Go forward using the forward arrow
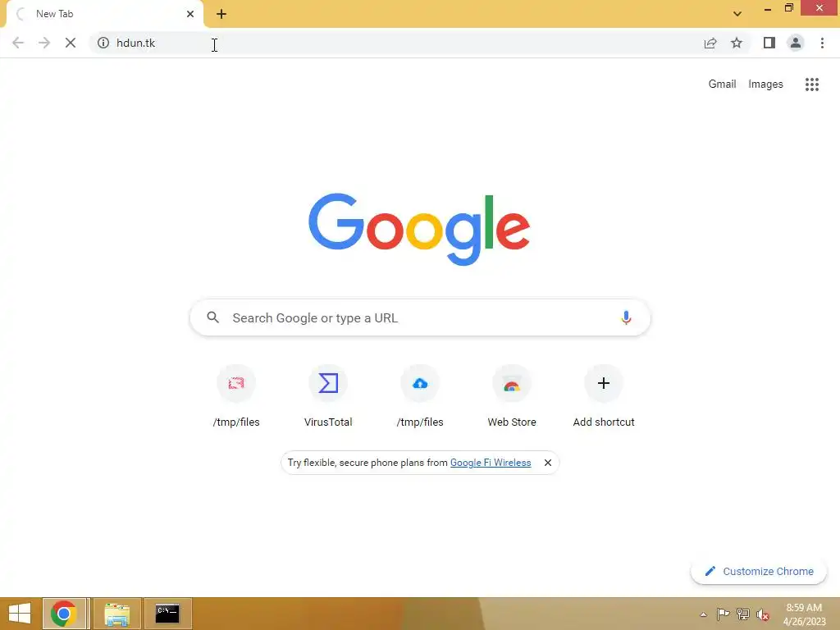 click(x=44, y=43)
